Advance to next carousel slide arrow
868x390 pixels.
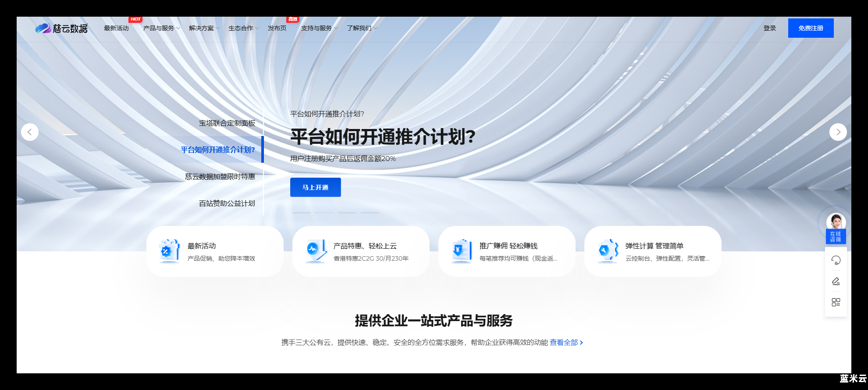(838, 132)
